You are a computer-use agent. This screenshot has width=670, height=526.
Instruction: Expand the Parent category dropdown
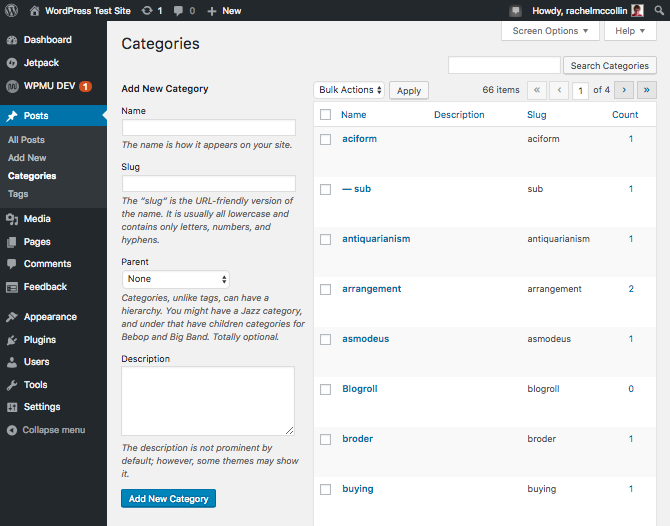[x=176, y=279]
